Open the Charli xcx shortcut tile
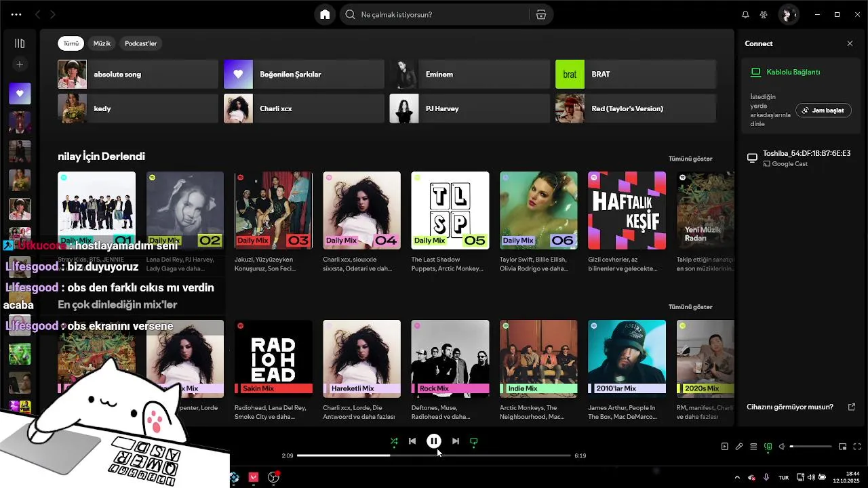The image size is (868, 488). tap(304, 108)
